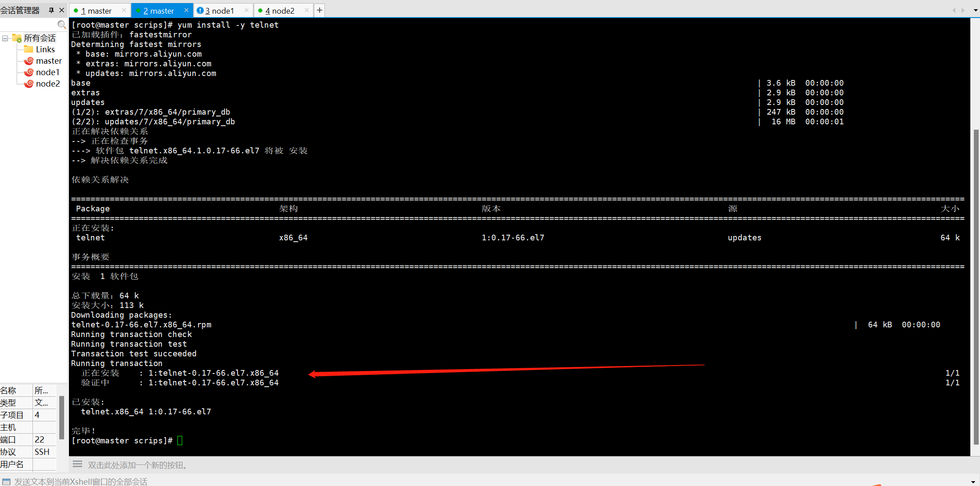
Task: Click the terminal vertical scrollbar
Action: [976, 286]
